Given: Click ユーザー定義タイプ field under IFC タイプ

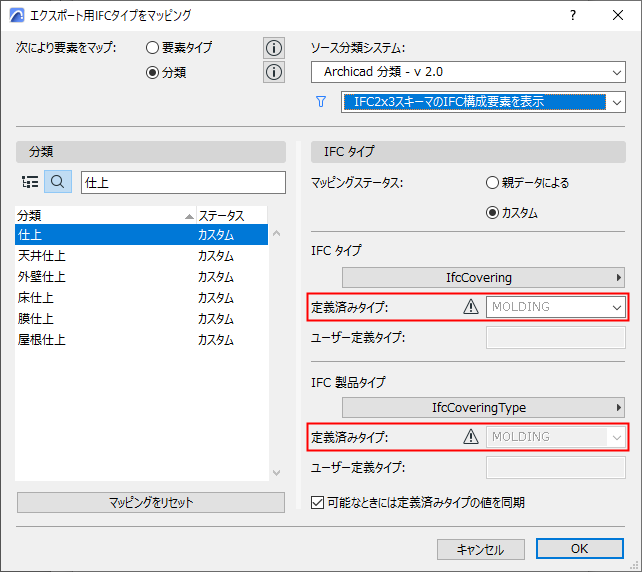Looking at the screenshot, I should click(x=556, y=338).
